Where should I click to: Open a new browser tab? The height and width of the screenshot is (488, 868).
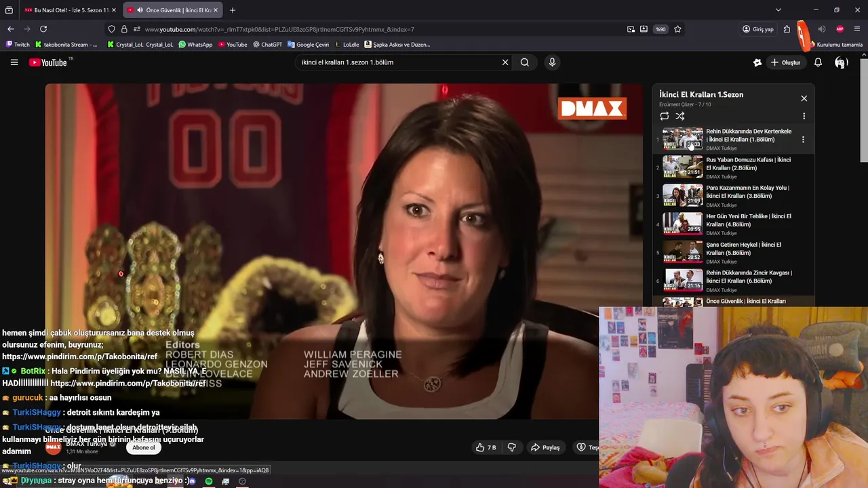233,10
